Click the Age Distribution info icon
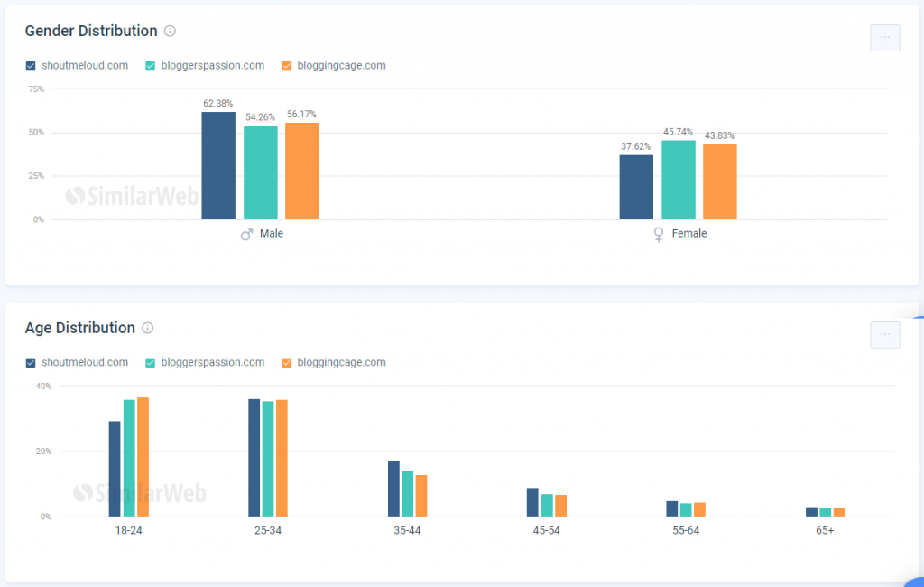The image size is (924, 587). (x=148, y=328)
